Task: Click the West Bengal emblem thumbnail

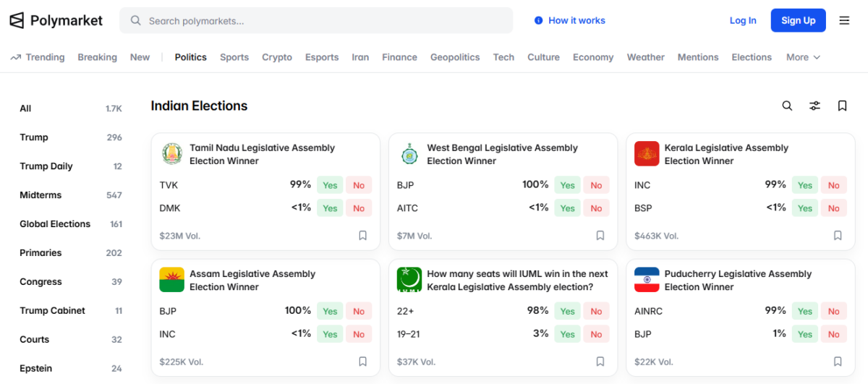Action: (409, 154)
